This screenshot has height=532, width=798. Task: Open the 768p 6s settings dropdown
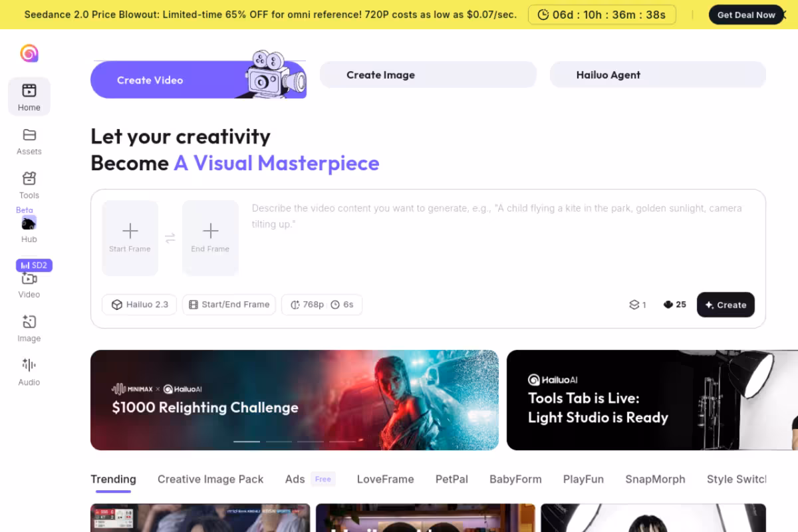(322, 305)
